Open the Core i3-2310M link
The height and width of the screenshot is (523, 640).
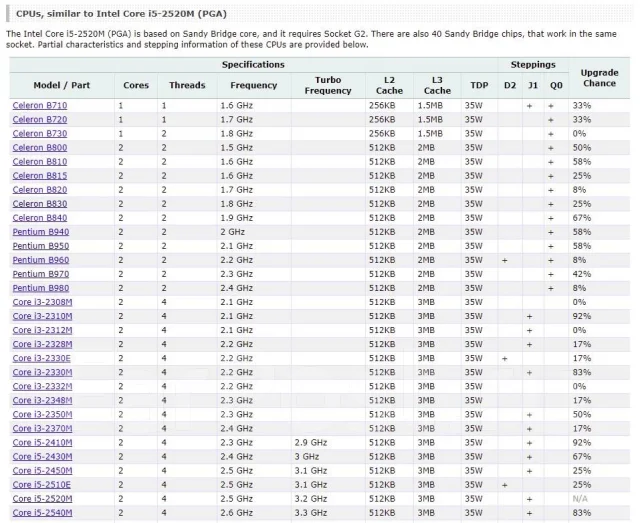tap(42, 316)
